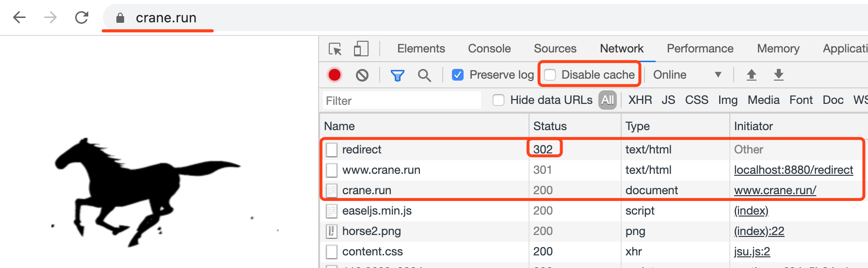Screen dimensions: 868x268
Task: Click the browser forward arrow
Action: click(50, 17)
